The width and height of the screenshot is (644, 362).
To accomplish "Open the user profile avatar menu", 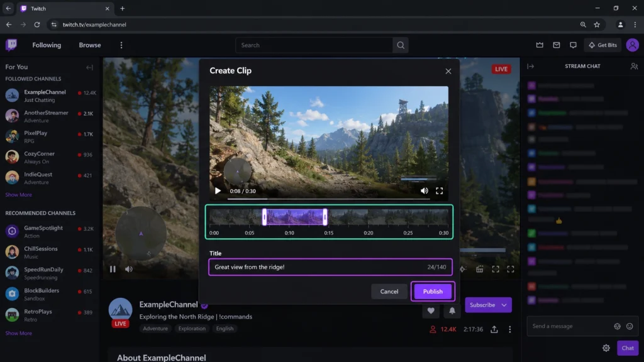I will point(633,45).
